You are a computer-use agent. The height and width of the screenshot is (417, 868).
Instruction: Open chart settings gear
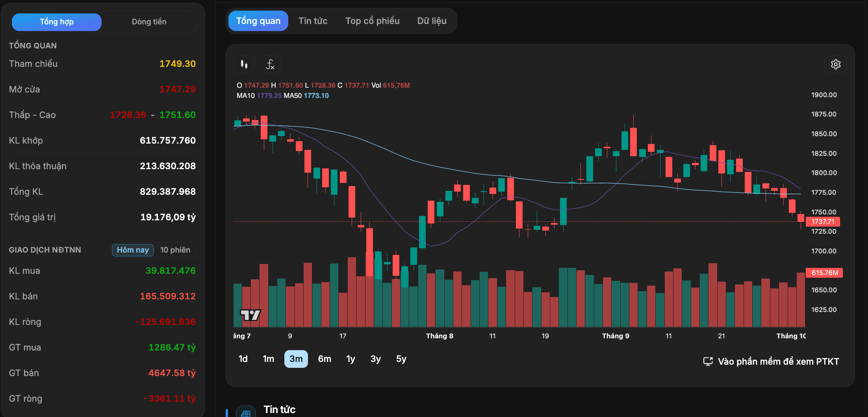tap(836, 64)
